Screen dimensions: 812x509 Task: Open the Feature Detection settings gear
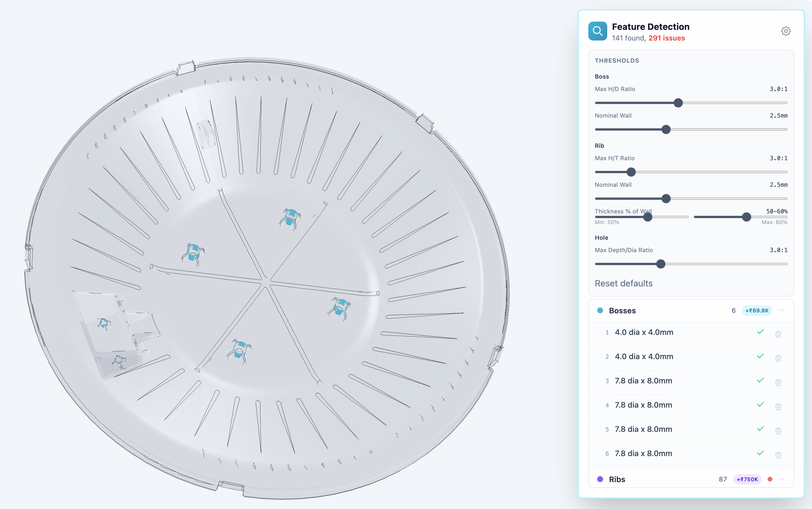pos(785,31)
